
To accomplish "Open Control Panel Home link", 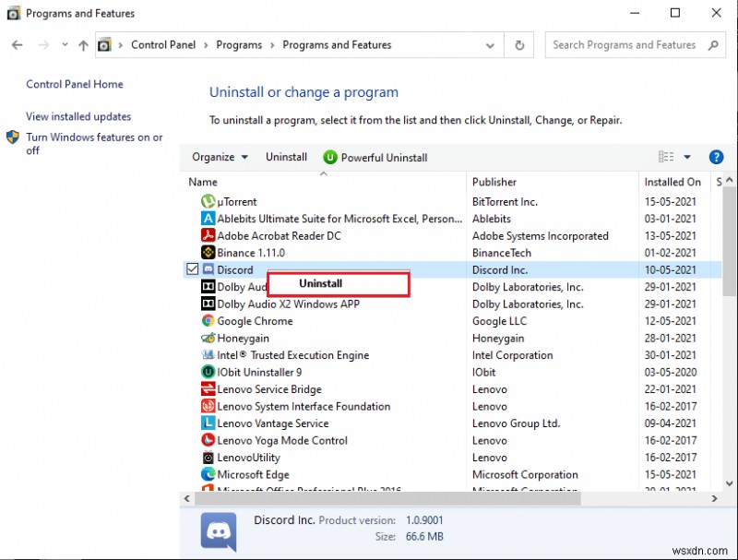I will tap(75, 84).
